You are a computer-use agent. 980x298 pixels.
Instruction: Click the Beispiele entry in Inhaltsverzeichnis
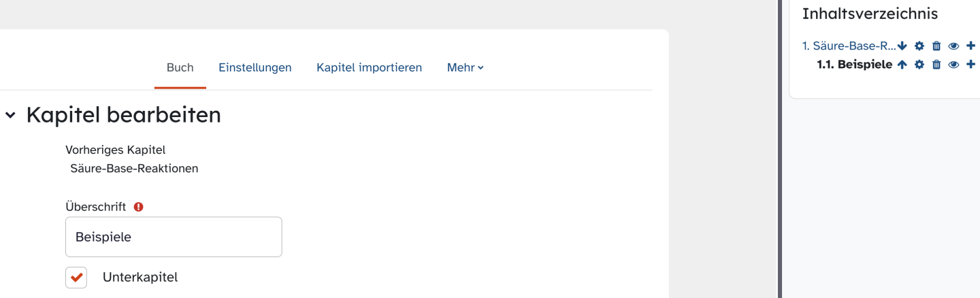[x=854, y=65]
